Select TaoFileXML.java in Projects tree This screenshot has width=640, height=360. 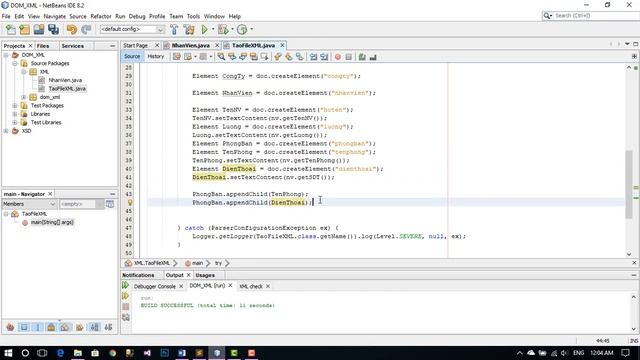coord(67,89)
